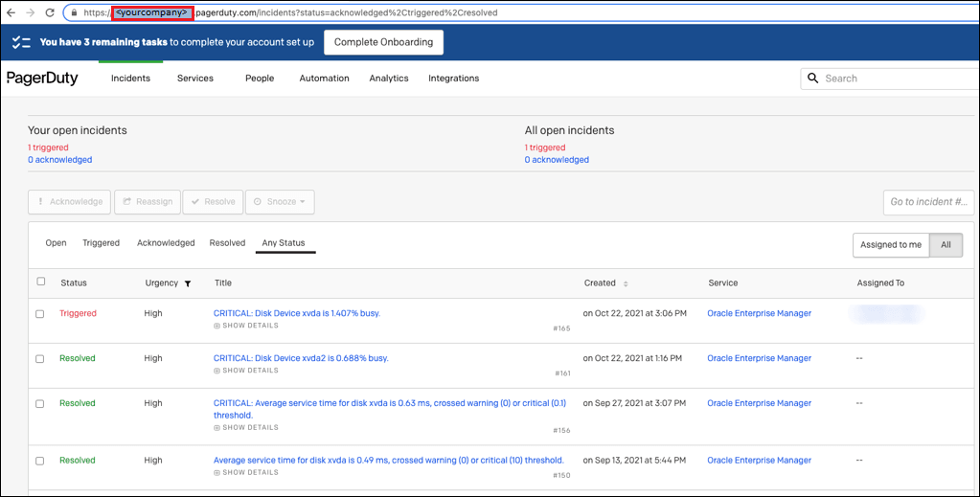Open incident Disk Device xvda is 1.407% busy
This screenshot has width=980, height=497.
[297, 313]
